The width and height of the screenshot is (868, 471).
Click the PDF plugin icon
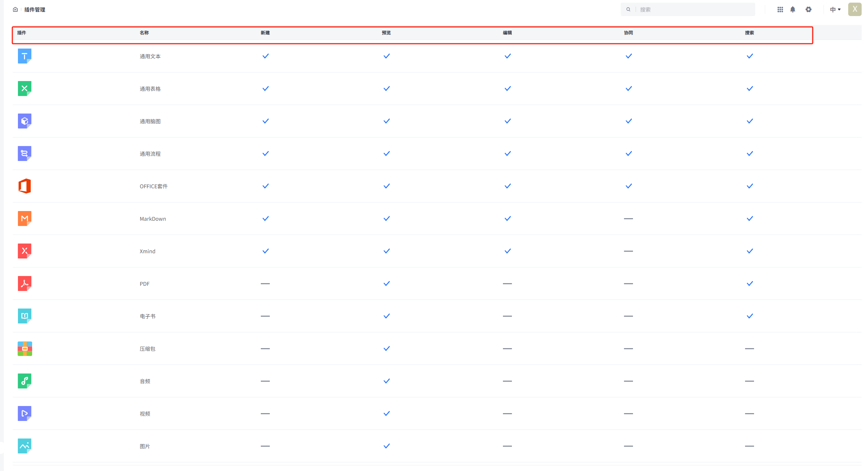[25, 283]
